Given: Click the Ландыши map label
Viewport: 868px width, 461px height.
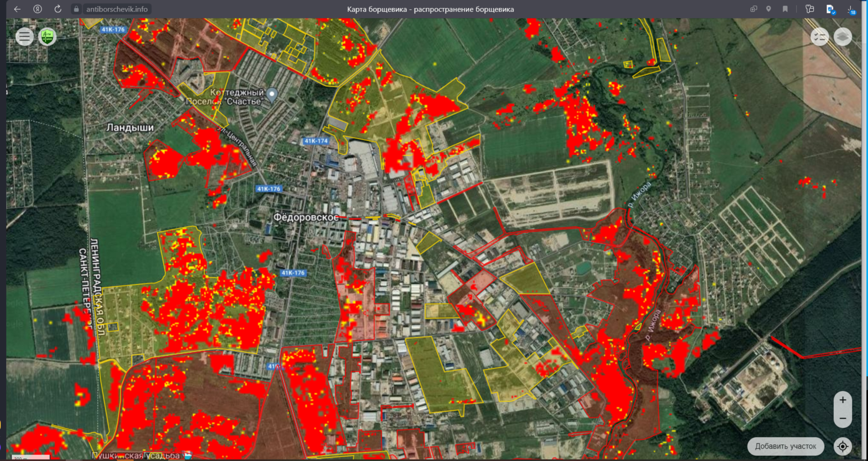Looking at the screenshot, I should click(x=130, y=127).
